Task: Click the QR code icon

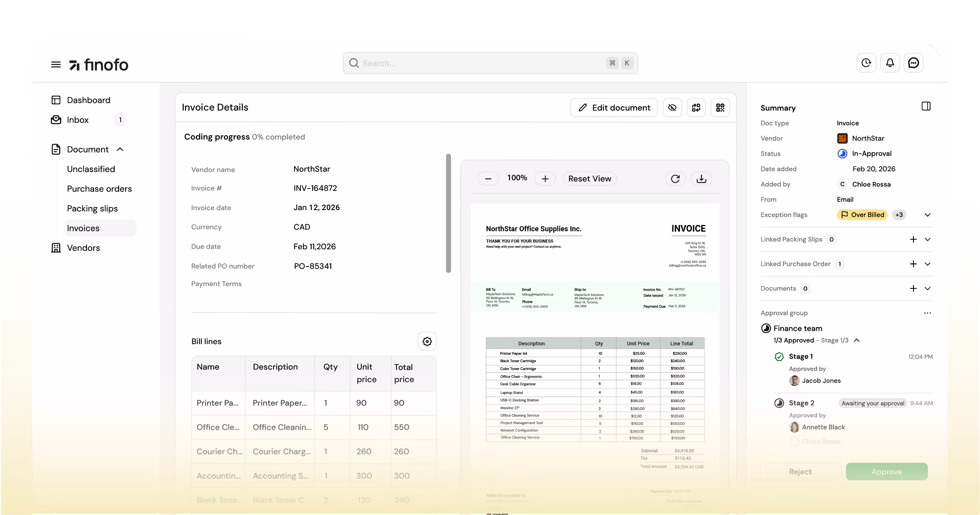Action: (x=720, y=108)
